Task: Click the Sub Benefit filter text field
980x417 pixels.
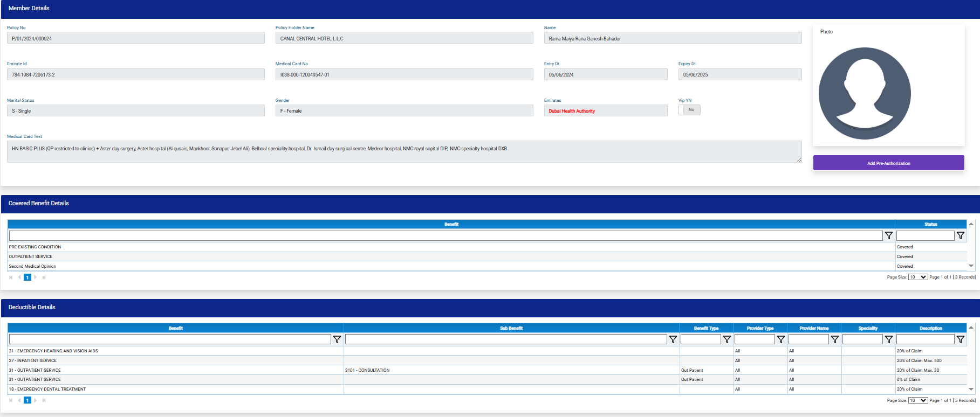Action: (505, 339)
